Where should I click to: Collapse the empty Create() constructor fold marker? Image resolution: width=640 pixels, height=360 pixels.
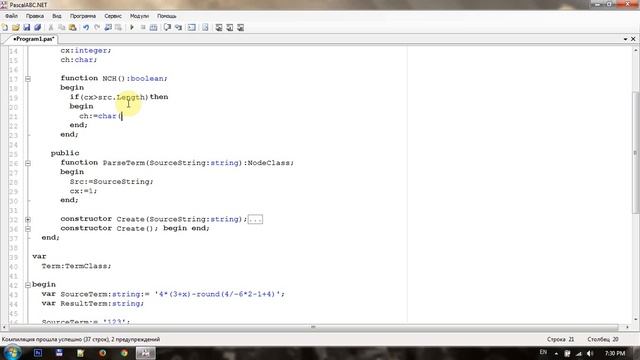[x=28, y=229]
